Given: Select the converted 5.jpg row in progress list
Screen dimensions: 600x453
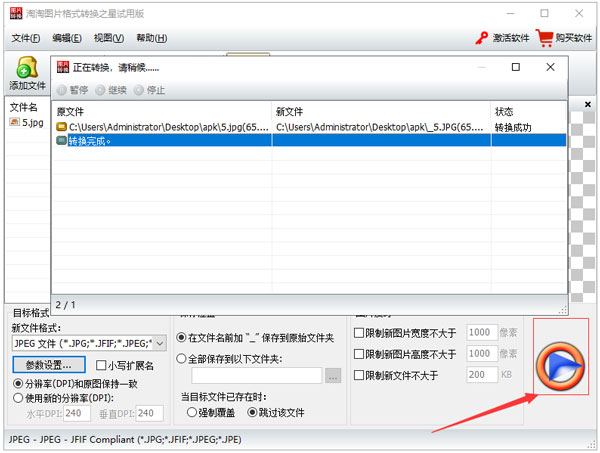Looking at the screenshot, I should (160, 127).
